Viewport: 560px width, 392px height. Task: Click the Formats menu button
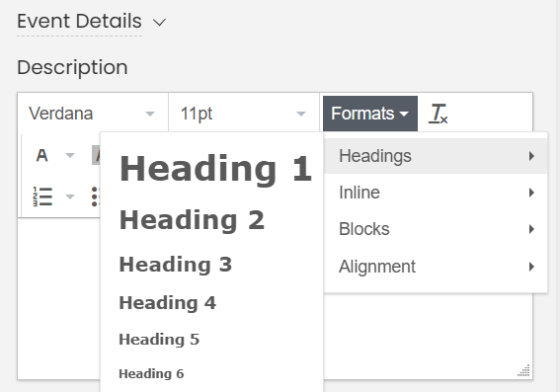[x=370, y=114]
